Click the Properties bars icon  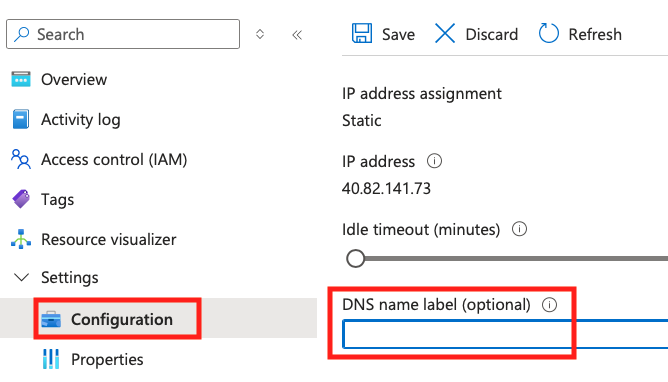(51, 359)
